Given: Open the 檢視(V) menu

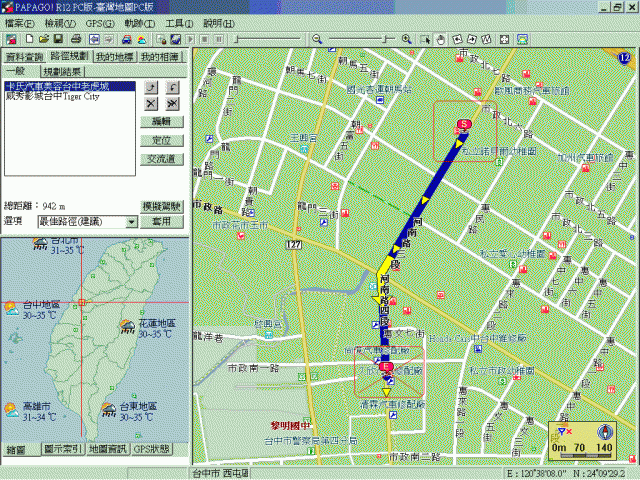Looking at the screenshot, I should (x=60, y=23).
